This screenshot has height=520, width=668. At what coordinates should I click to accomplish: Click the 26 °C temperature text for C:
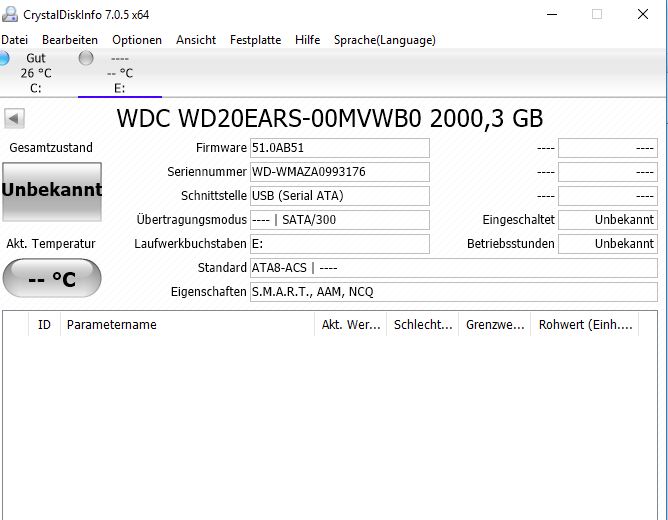point(36,73)
